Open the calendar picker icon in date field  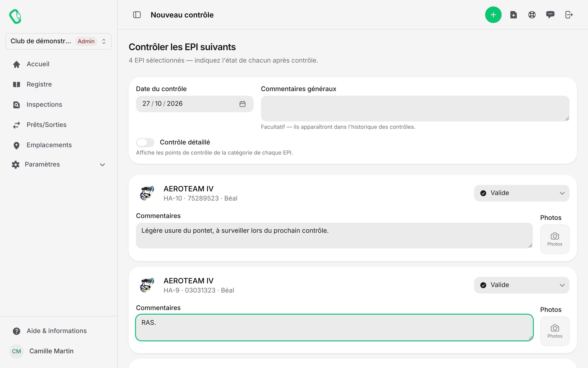tap(242, 104)
